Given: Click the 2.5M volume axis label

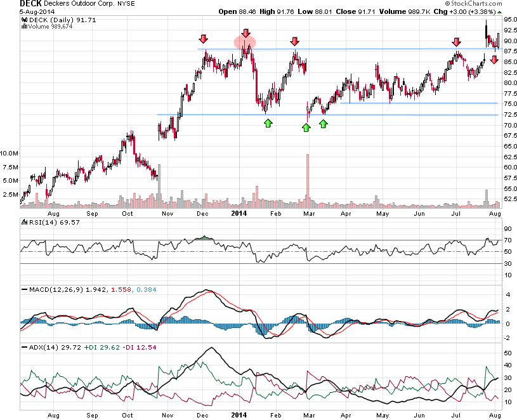Looking at the screenshot, I should click(11, 195).
